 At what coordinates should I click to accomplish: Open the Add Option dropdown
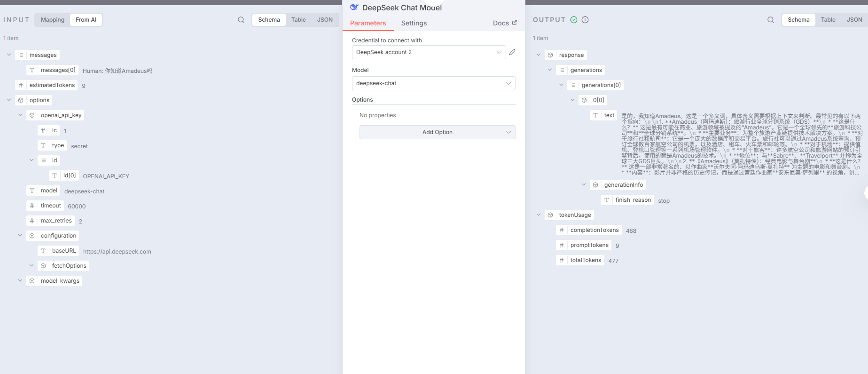[x=437, y=132]
